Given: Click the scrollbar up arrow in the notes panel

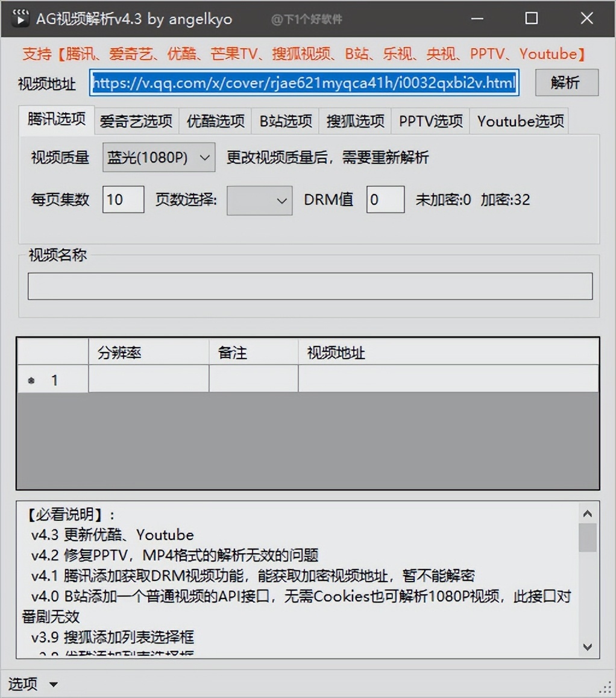Looking at the screenshot, I should (587, 513).
